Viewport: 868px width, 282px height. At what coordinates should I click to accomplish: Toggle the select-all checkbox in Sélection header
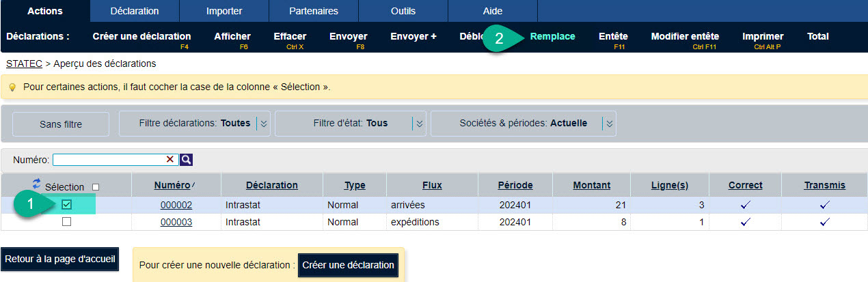96,187
